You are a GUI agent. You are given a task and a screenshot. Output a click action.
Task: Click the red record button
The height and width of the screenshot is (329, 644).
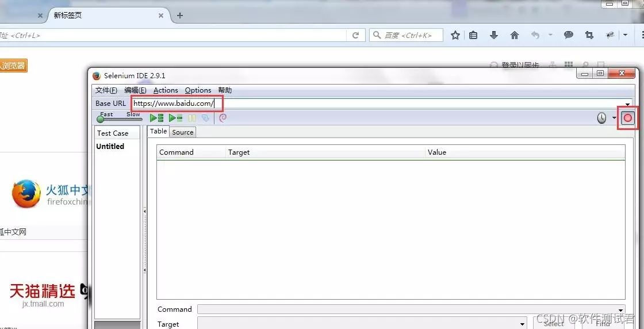628,118
